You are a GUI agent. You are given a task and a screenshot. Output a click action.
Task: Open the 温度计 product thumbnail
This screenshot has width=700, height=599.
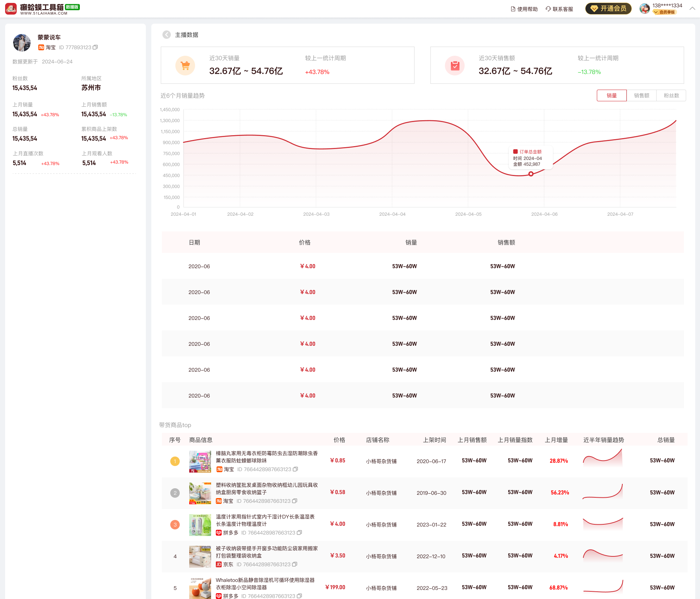200,525
